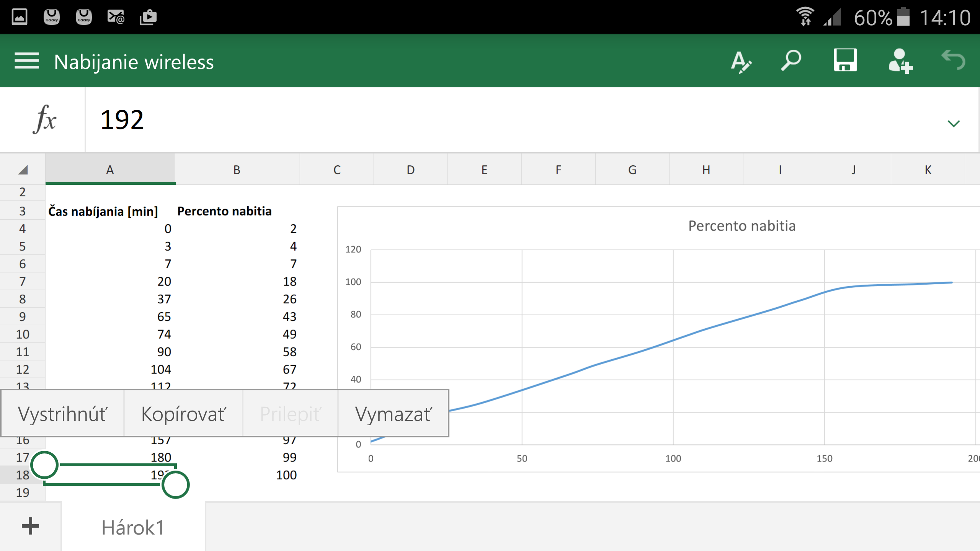This screenshot has width=980, height=551.
Task: Select the Percento nabitia chart title
Action: (742, 226)
